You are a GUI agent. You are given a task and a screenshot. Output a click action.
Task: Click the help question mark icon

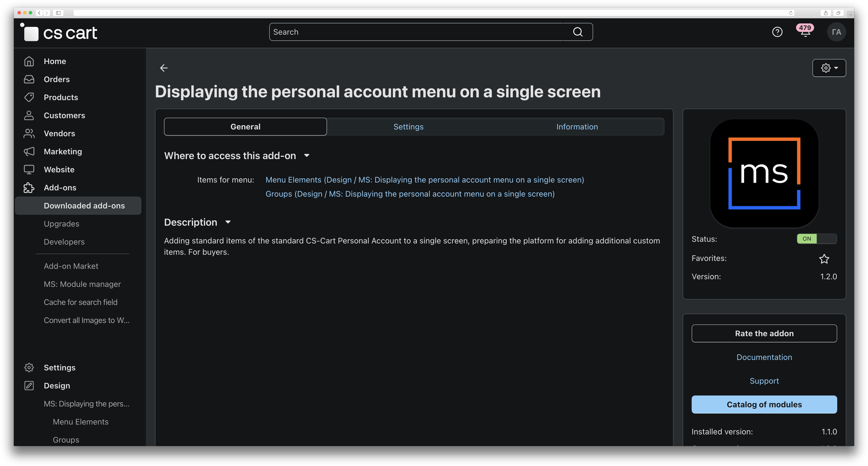tap(777, 32)
